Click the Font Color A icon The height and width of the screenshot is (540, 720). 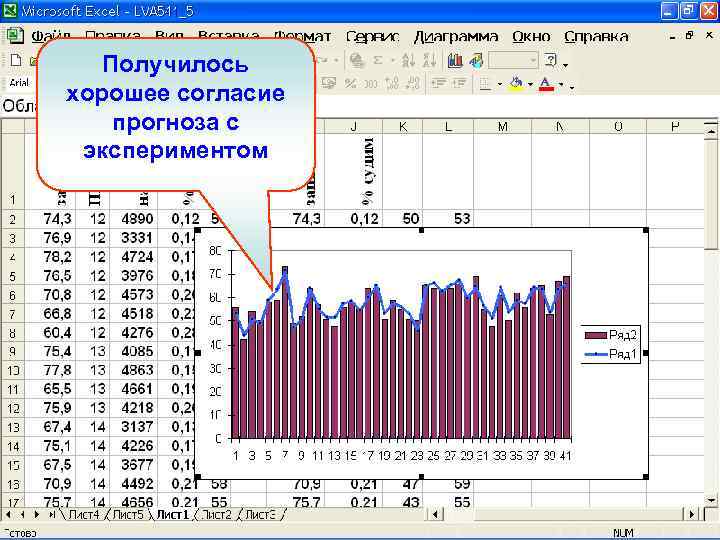pyautogui.click(x=546, y=84)
